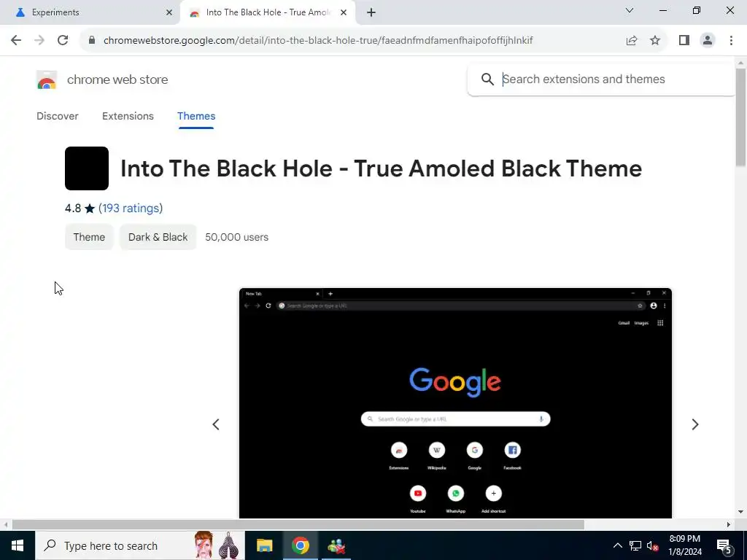Click the Theme category chip
Image resolution: width=747 pixels, height=560 pixels.
click(89, 237)
